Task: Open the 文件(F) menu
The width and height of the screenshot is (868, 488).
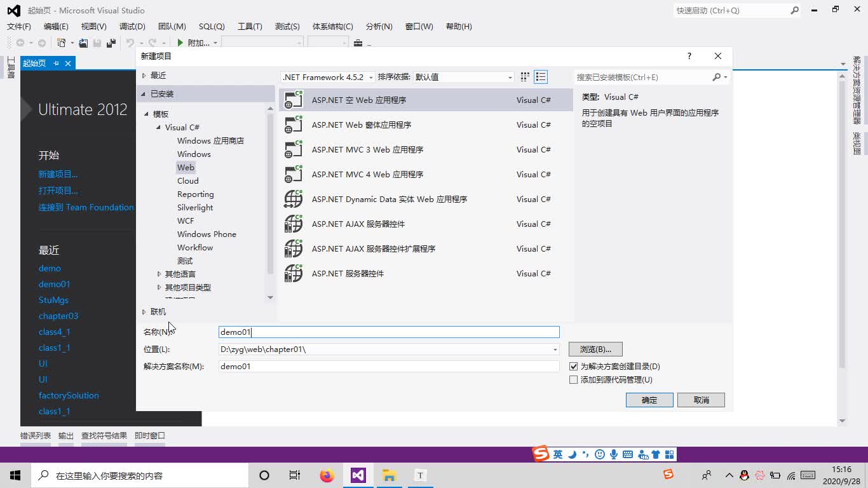Action: 19,26
